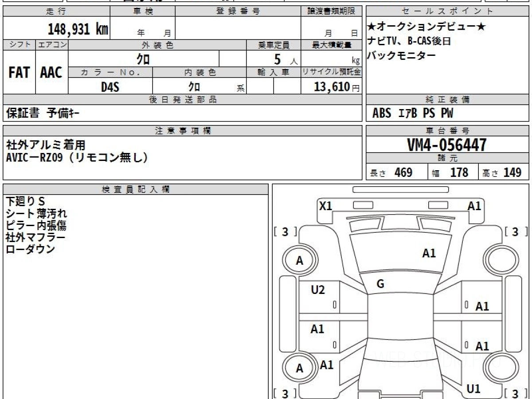Select inspector remark 社外マフラー
Screen dimensions: 532x399
click(x=35, y=237)
